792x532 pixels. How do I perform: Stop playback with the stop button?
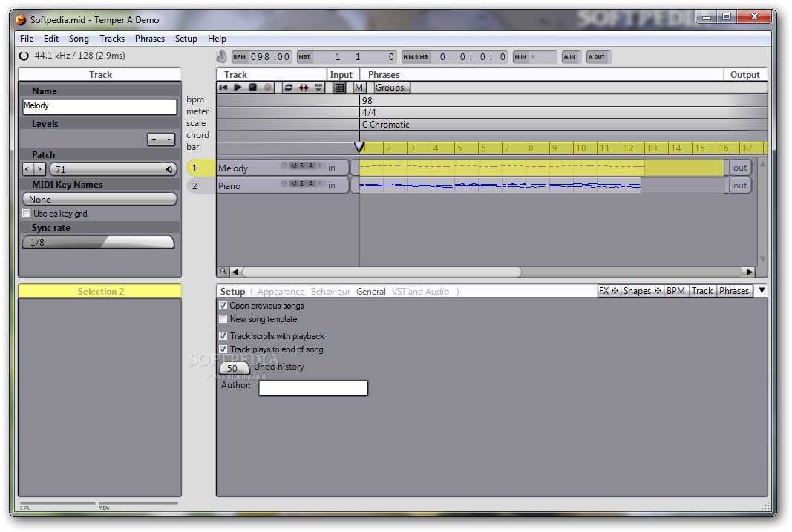coord(253,88)
